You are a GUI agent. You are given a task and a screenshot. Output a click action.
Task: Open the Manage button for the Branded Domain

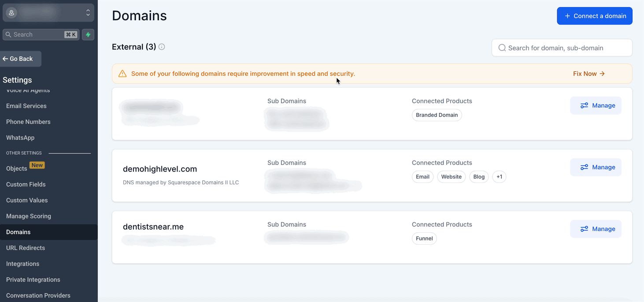pyautogui.click(x=596, y=105)
